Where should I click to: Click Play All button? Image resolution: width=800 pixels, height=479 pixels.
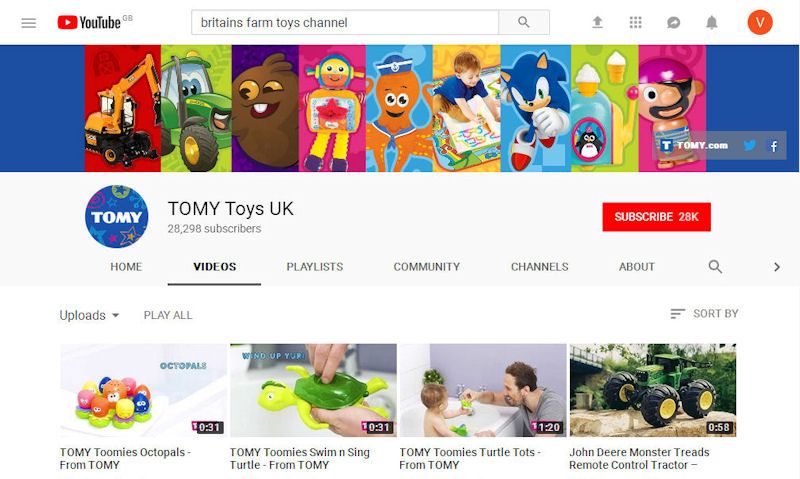click(168, 315)
